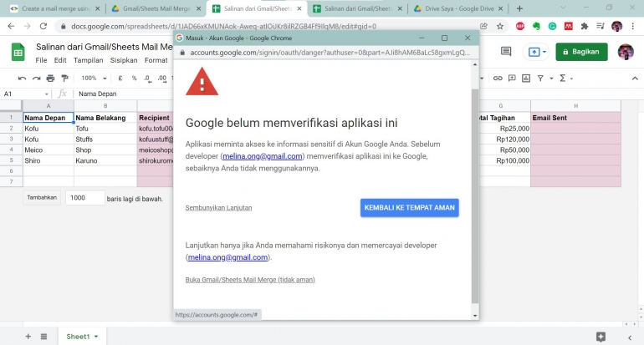Select the Email Sent header cell

(x=575, y=118)
